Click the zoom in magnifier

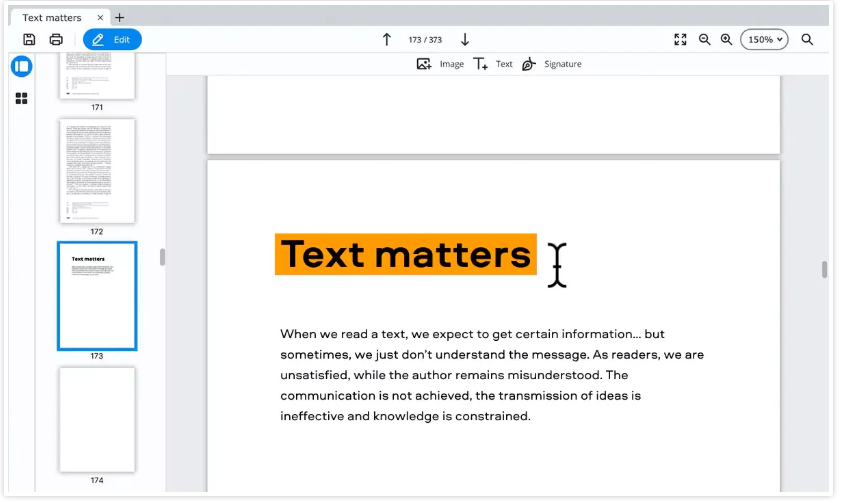[x=726, y=40]
